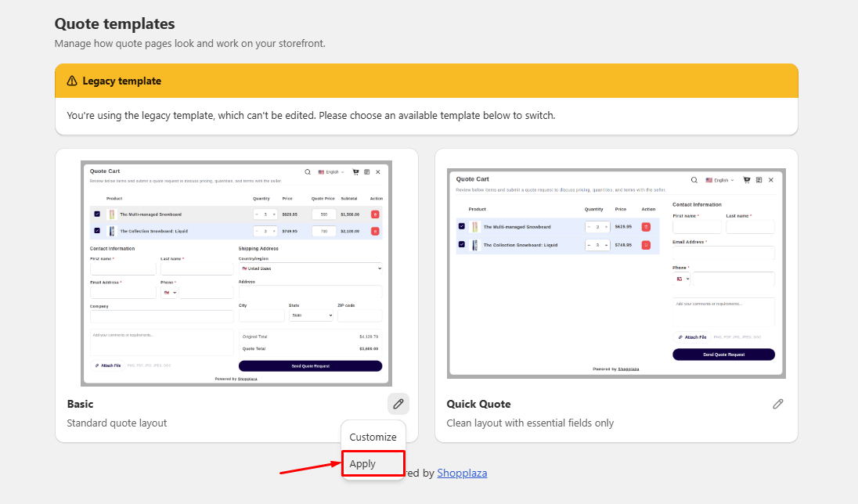Select Customize from the popup menu

pos(373,437)
